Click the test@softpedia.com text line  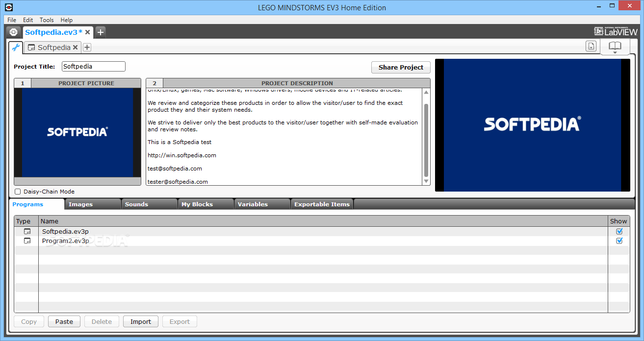coord(175,169)
